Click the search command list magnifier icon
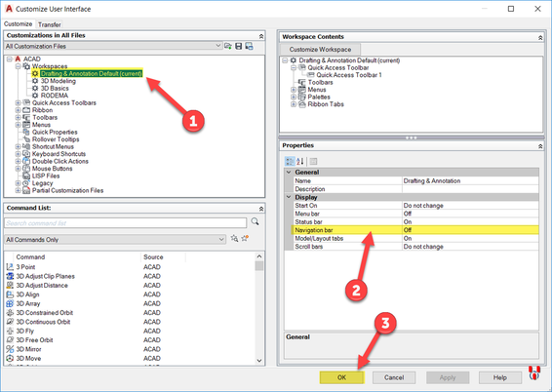The image size is (552, 392). [256, 221]
